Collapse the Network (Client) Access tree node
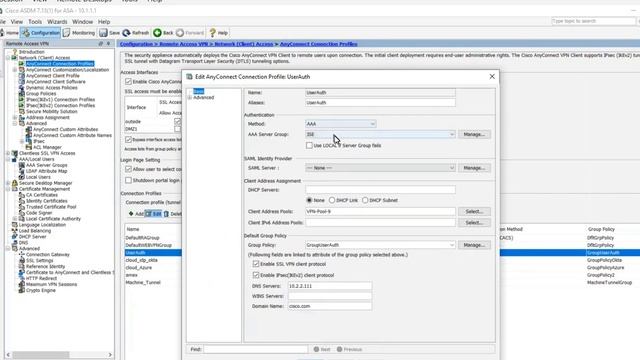 coord(8,58)
